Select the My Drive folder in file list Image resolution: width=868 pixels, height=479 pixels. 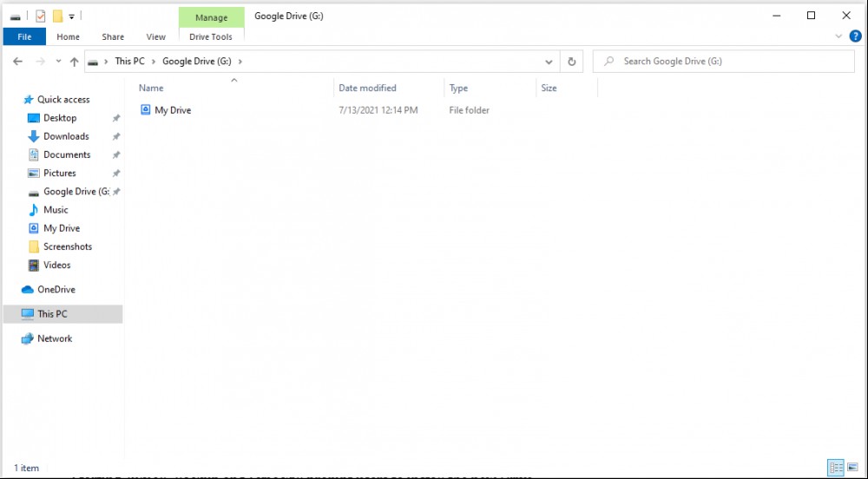click(173, 110)
